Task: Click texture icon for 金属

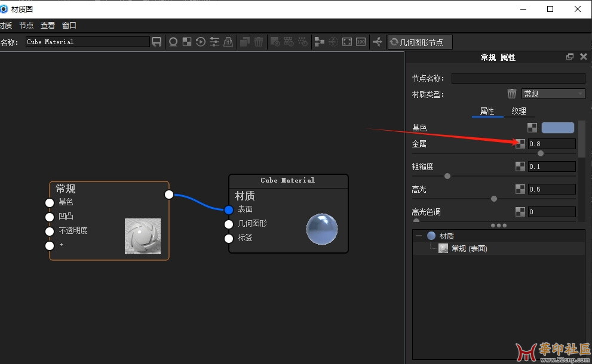Action: tap(520, 144)
